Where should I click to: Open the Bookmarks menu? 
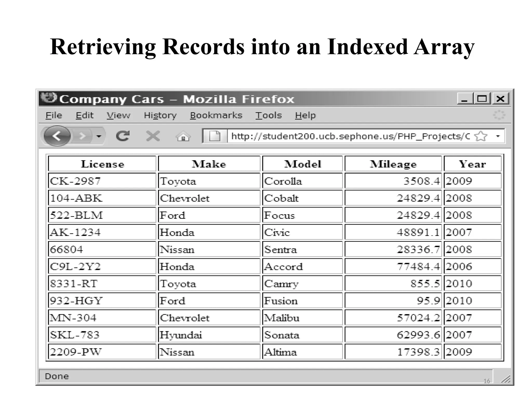pyautogui.click(x=216, y=115)
